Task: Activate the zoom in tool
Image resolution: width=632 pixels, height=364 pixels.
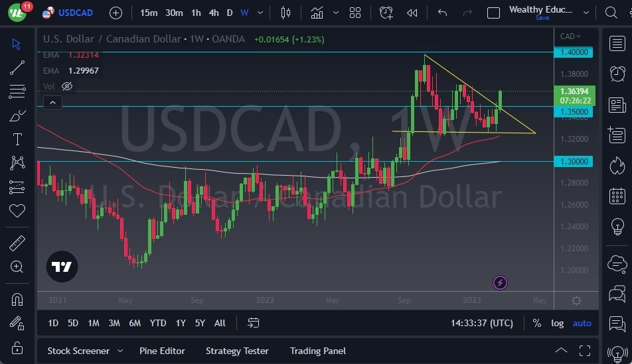Action: coord(17,267)
